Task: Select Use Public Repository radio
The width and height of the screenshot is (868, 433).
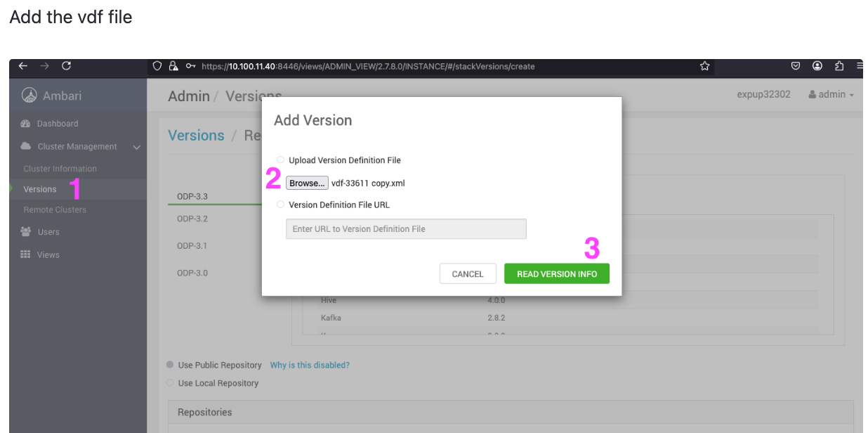Action: pyautogui.click(x=170, y=365)
